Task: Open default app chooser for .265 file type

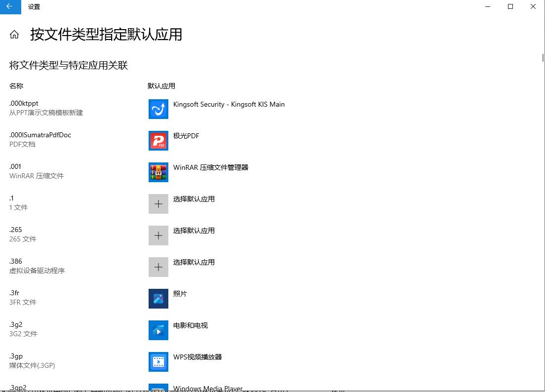Action: click(158, 235)
